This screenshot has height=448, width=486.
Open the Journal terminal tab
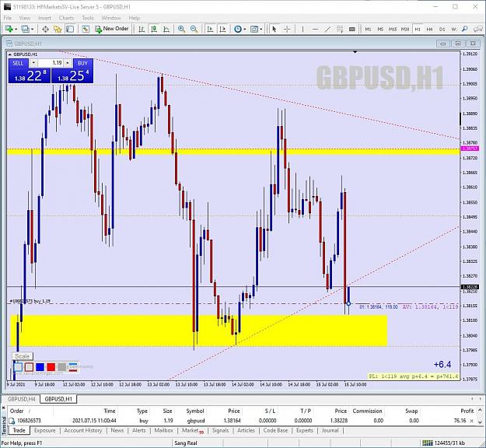click(x=330, y=430)
